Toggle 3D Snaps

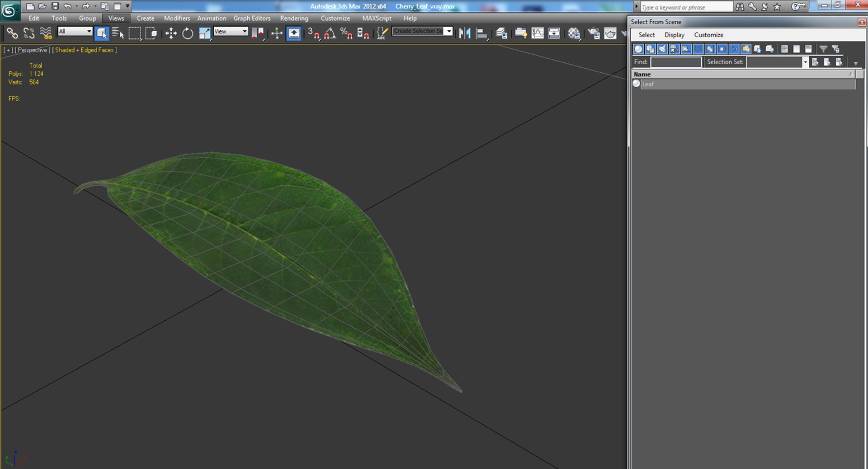(313, 33)
